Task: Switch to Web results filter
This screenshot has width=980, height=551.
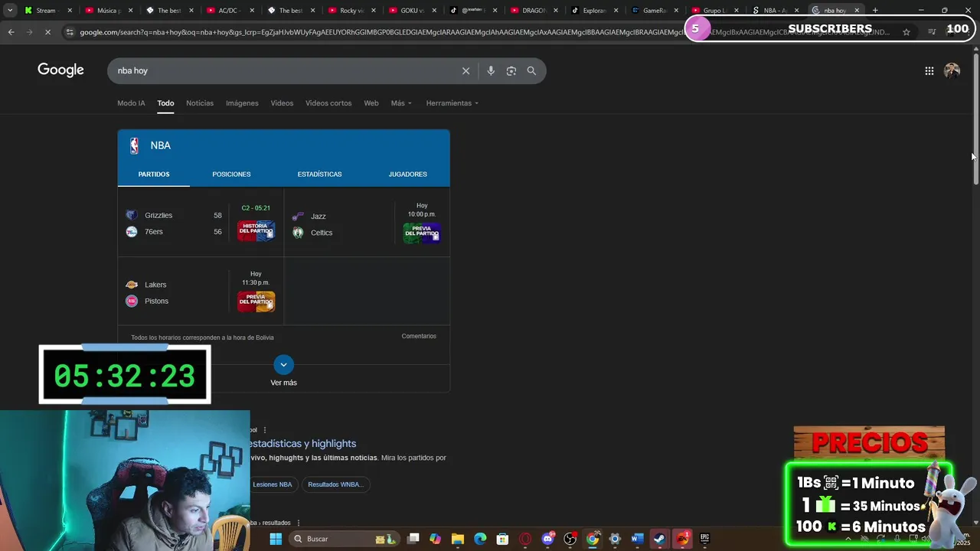Action: click(x=371, y=103)
